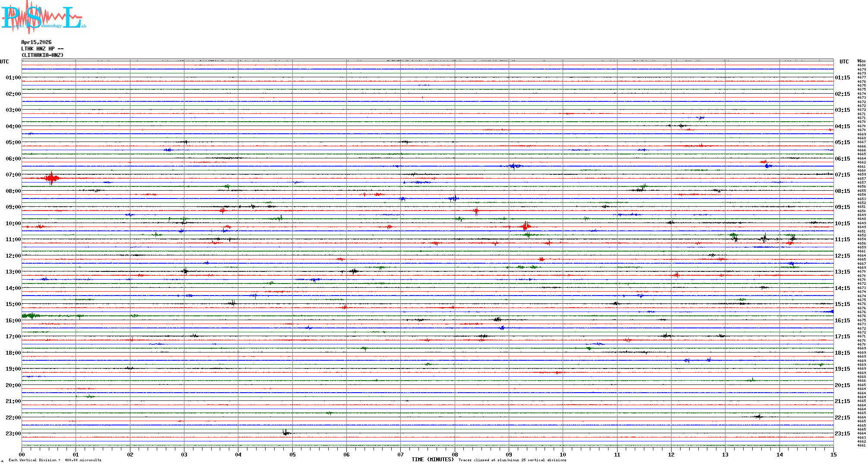Click the Traces clipped footnote text
The height and width of the screenshot is (466, 868).
point(512,460)
